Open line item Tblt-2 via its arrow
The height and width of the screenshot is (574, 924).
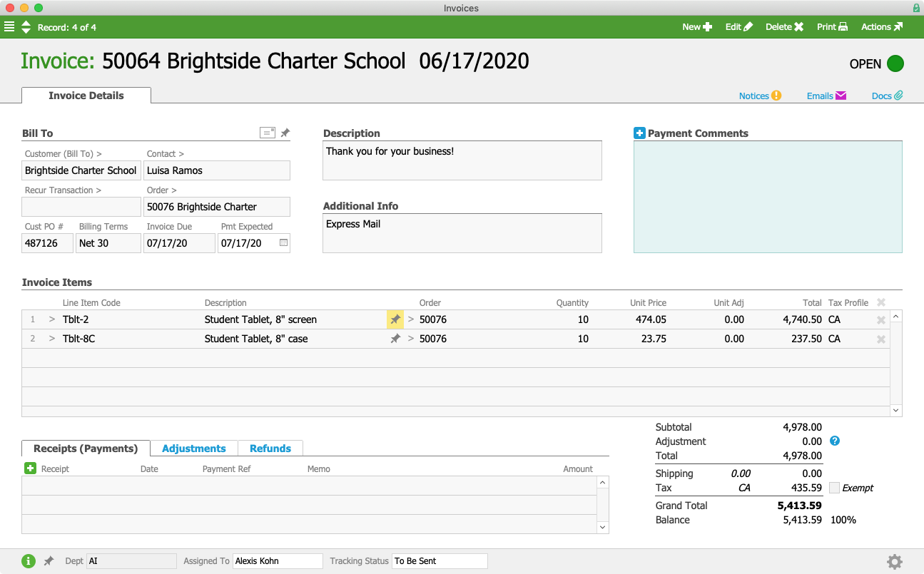[51, 319]
